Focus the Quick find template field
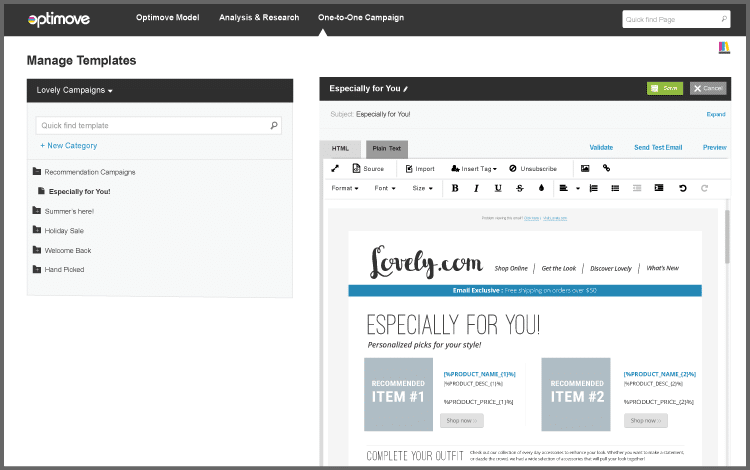 (158, 125)
